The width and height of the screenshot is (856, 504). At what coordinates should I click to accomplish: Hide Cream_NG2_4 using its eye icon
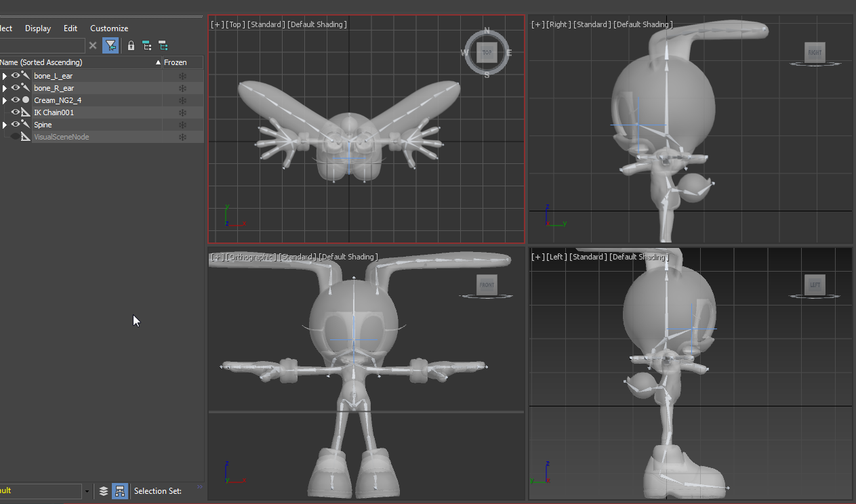(x=15, y=100)
